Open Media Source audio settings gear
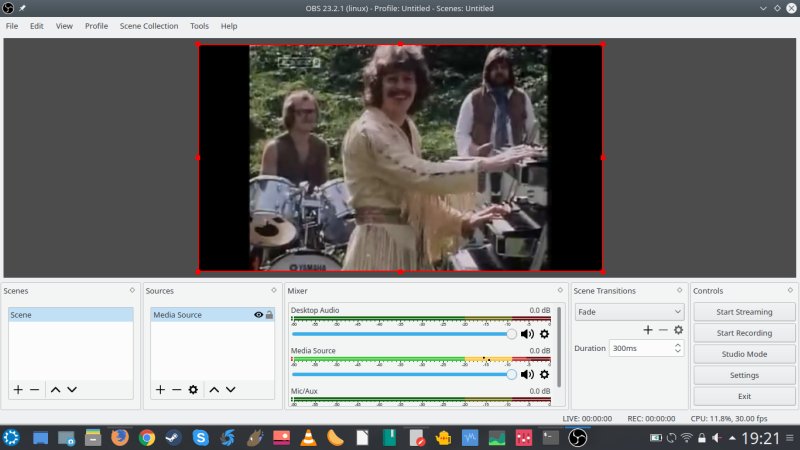Screen dimensions: 800x450 click(x=544, y=374)
